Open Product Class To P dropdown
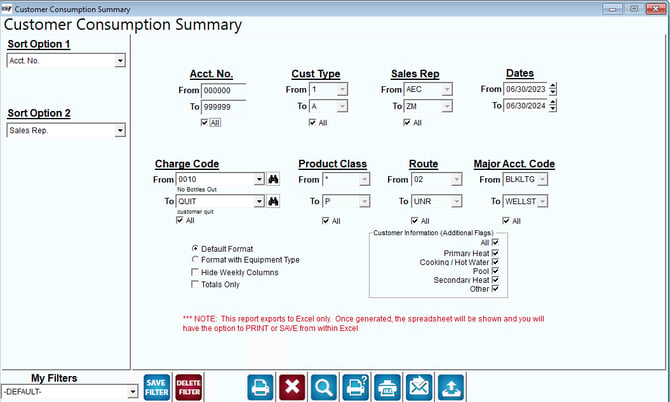 point(364,201)
